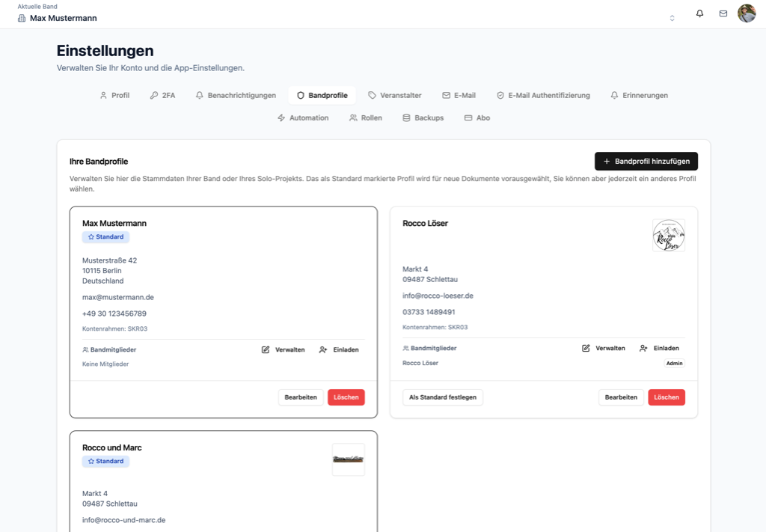Click Bearbeiten on Rocco Löser card
The height and width of the screenshot is (532, 766).
pyautogui.click(x=621, y=397)
